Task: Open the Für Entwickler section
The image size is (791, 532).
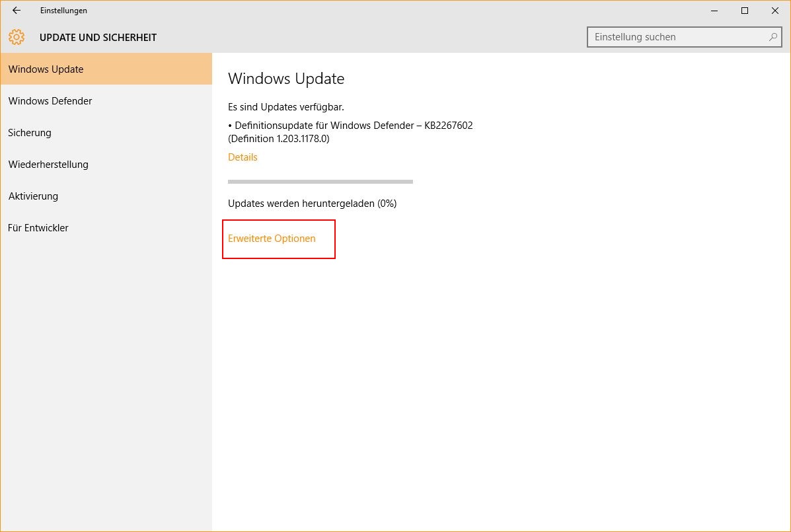Action: [x=38, y=228]
